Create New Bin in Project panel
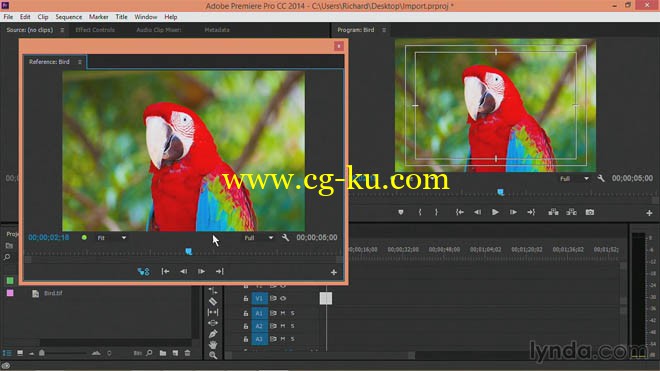This screenshot has height=371, width=660. pyautogui.click(x=162, y=353)
